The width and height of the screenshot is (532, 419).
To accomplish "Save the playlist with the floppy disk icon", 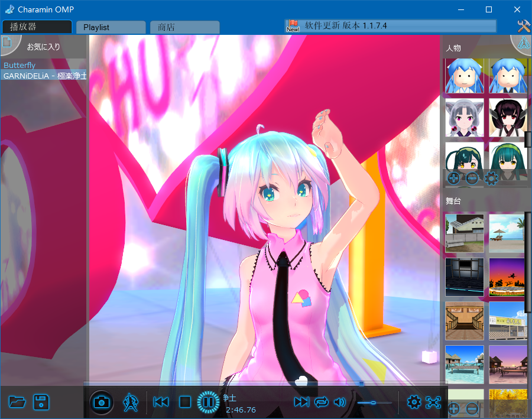I will click(41, 402).
